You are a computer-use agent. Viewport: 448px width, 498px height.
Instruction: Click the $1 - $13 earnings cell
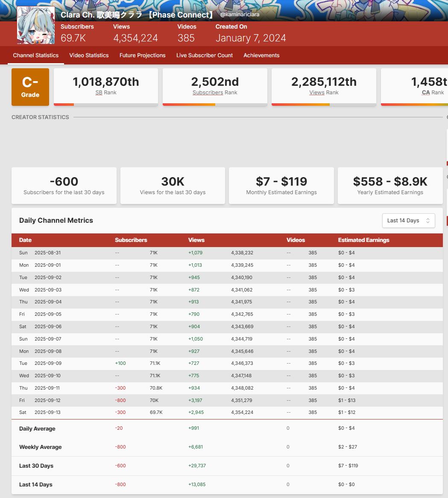[347, 401]
